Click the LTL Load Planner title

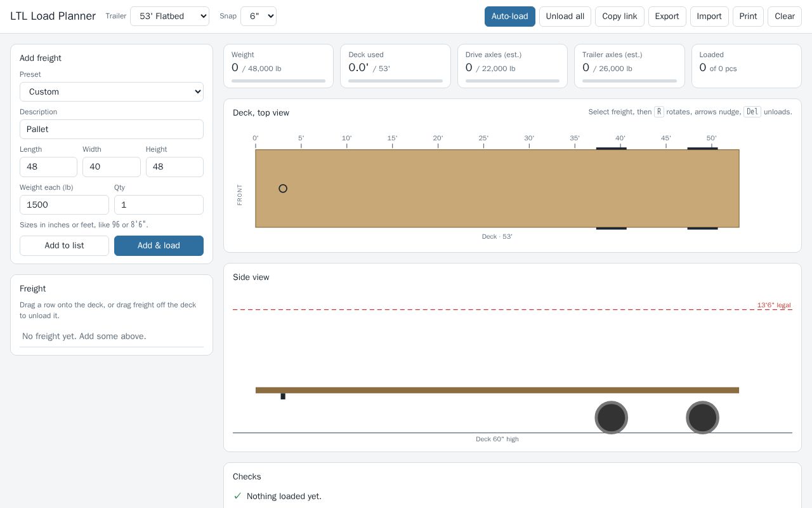tap(53, 16)
